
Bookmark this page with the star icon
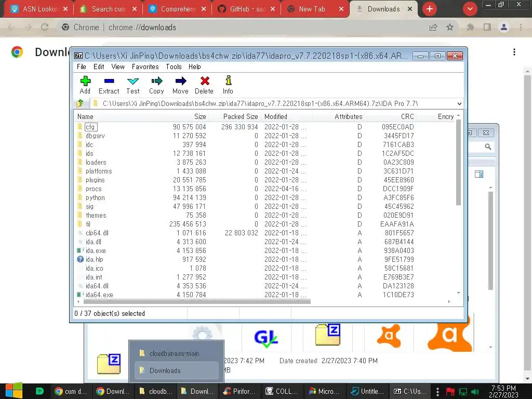(x=450, y=27)
